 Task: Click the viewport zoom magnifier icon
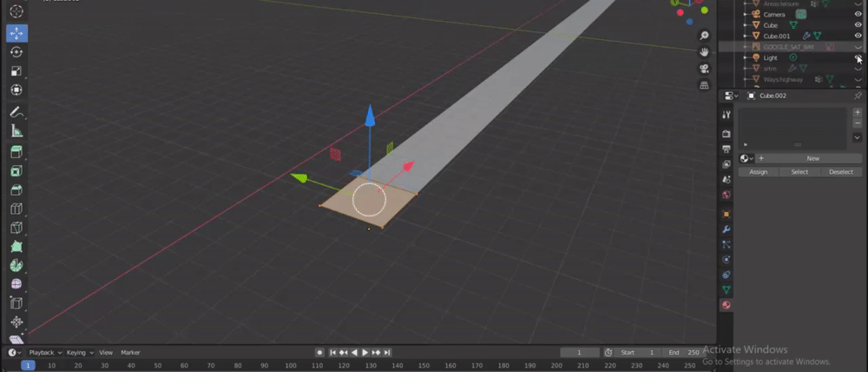coord(704,36)
